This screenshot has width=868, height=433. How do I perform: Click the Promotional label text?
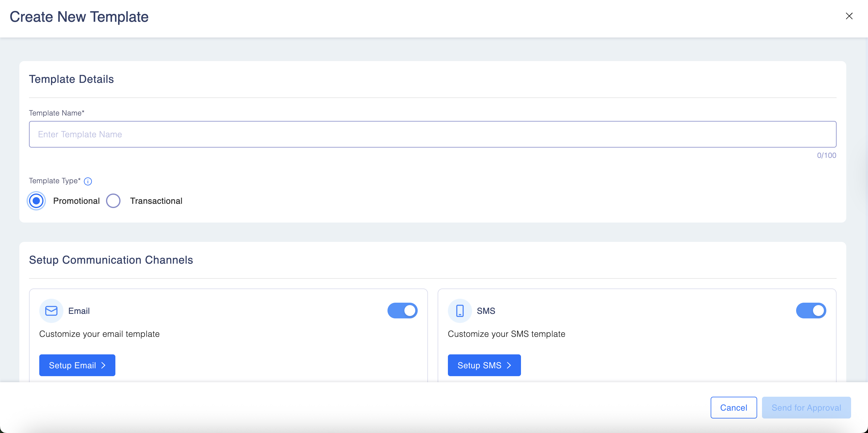click(x=76, y=201)
